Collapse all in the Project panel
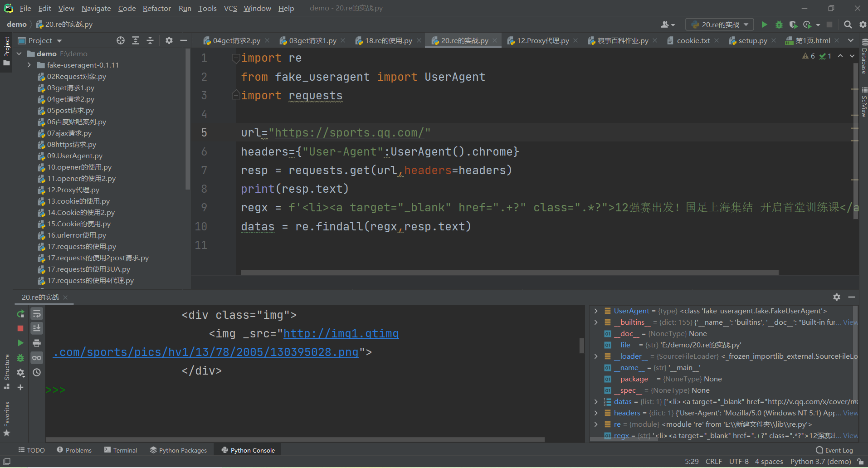Screen dimensions: 868x468 coord(150,40)
